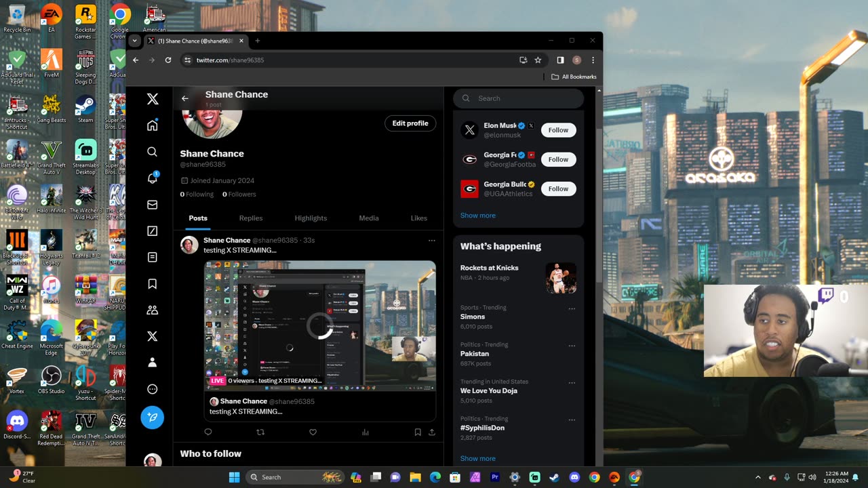Image resolution: width=868 pixels, height=488 pixels.
Task: Open the live stream video thumbnail
Action: (320, 325)
